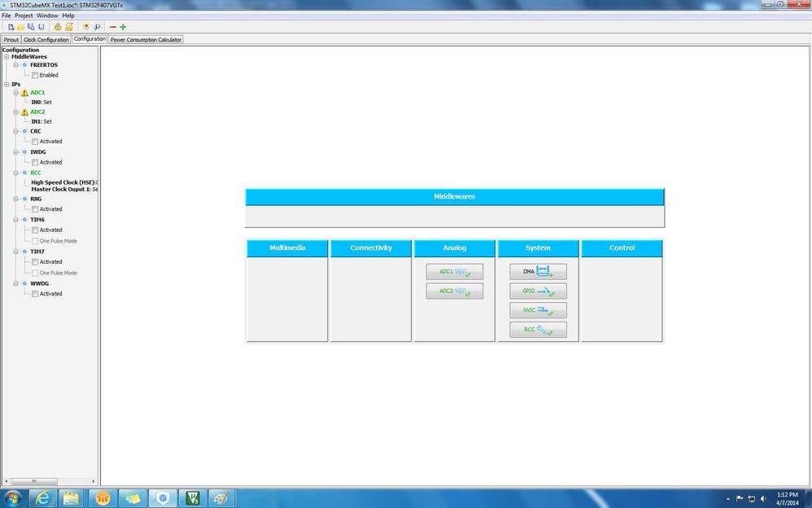Collapse the CRC tree node

[16, 132]
